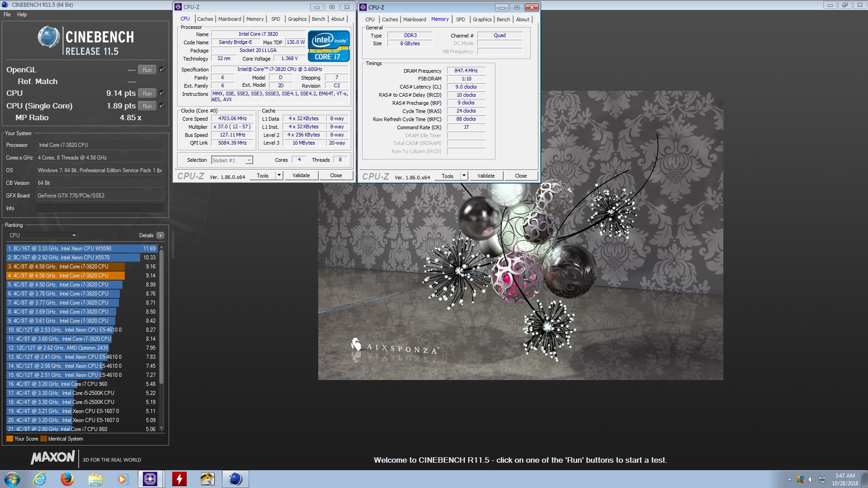Click the colorful system tray icon
Screen dimensions: 868x488
(800, 479)
